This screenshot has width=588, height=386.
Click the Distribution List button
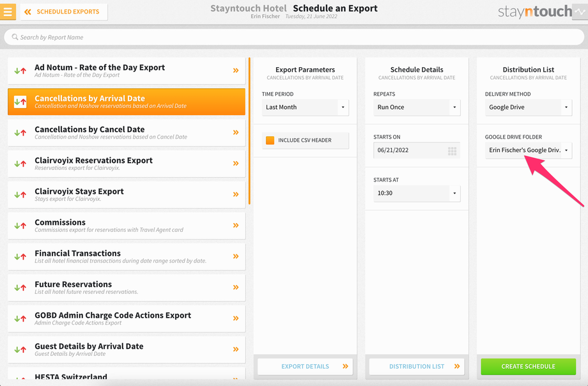click(417, 366)
